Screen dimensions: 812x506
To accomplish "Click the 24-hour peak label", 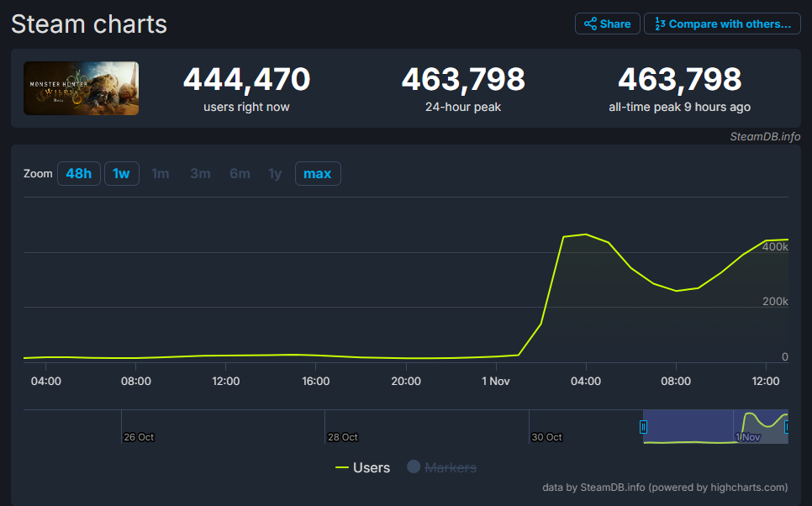I will [463, 108].
